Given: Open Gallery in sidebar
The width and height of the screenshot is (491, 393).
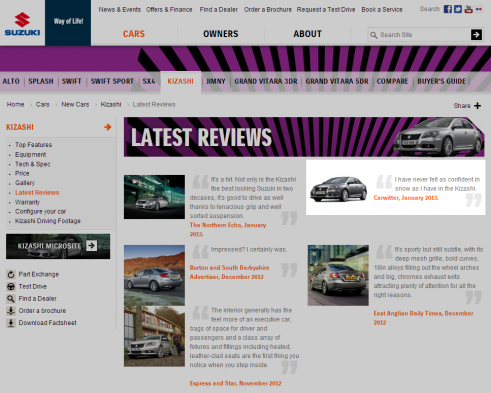Looking at the screenshot, I should (25, 183).
